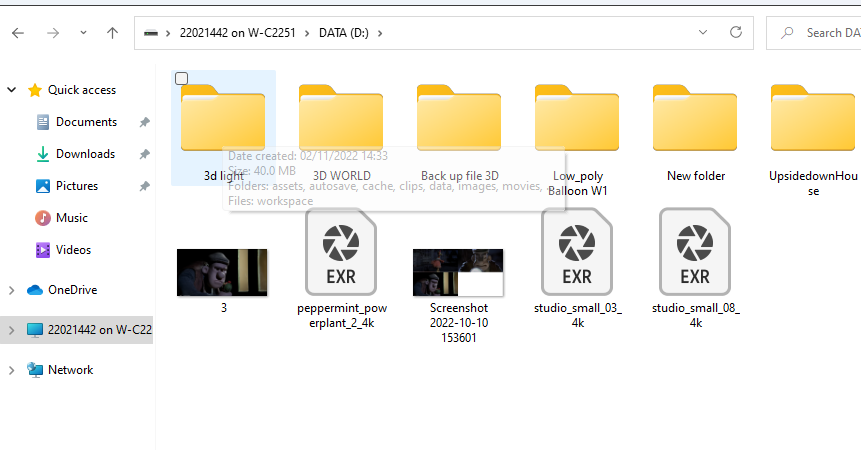The height and width of the screenshot is (450, 861).
Task: Open DATA (D:) breadcrumb segment
Action: pos(344,33)
